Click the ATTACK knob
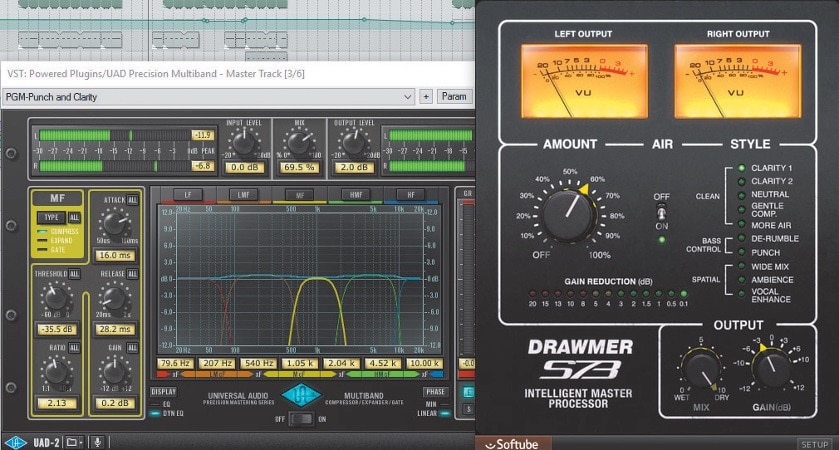Screen dimensions: 839x450 pos(115,224)
